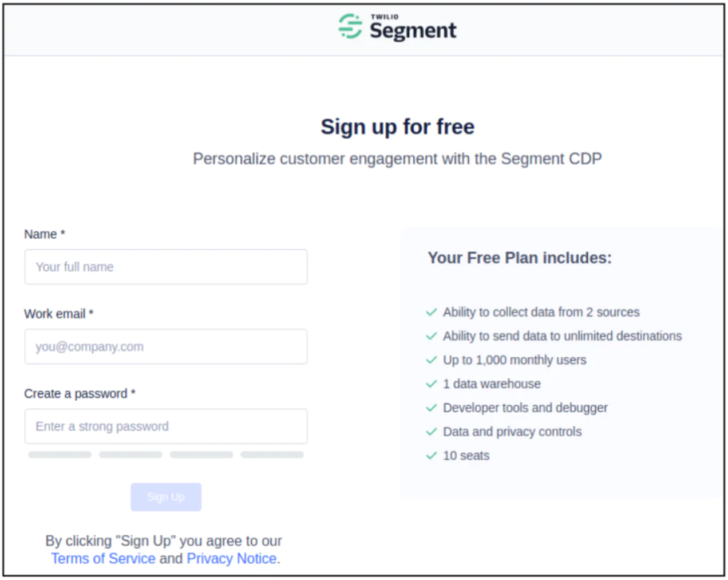Click checkmark icon beside 1 data warehouse
Viewport: 728px width, 580px height.
click(432, 384)
